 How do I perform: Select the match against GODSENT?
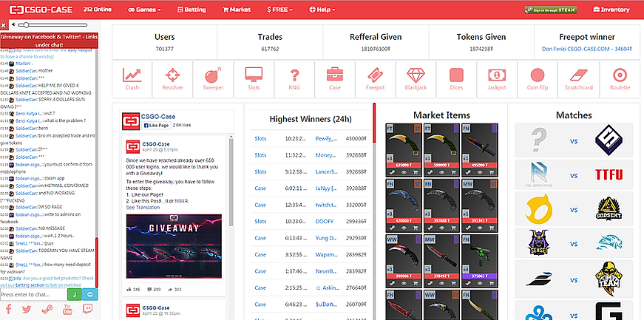pyautogui.click(x=574, y=209)
